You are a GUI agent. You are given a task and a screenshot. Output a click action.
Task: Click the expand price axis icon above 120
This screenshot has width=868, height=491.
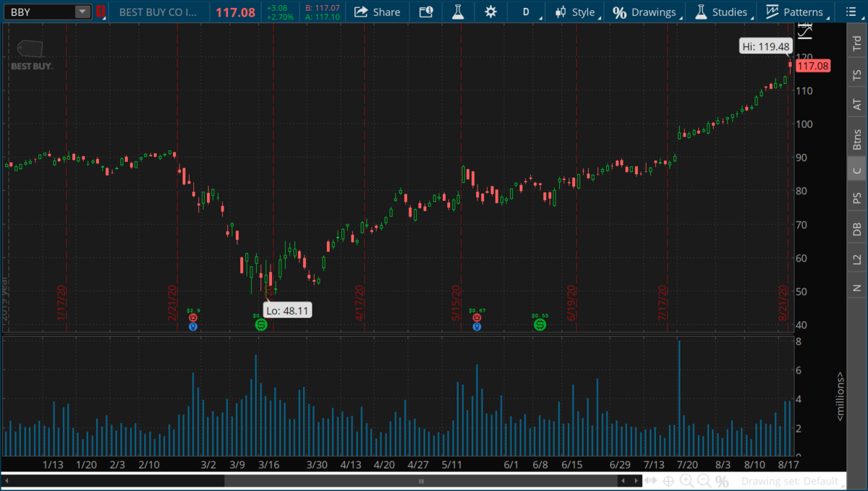(805, 31)
